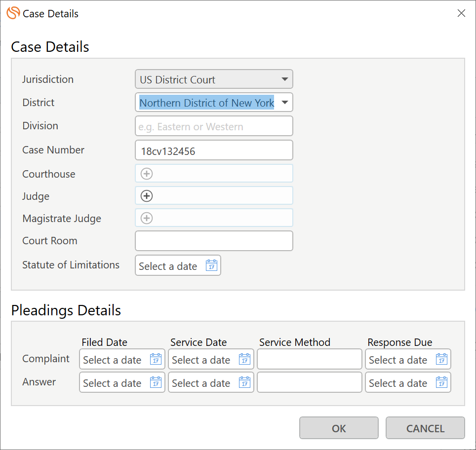The image size is (476, 450).
Task: Open the Complaint Service Date calendar icon
Action: [245, 359]
